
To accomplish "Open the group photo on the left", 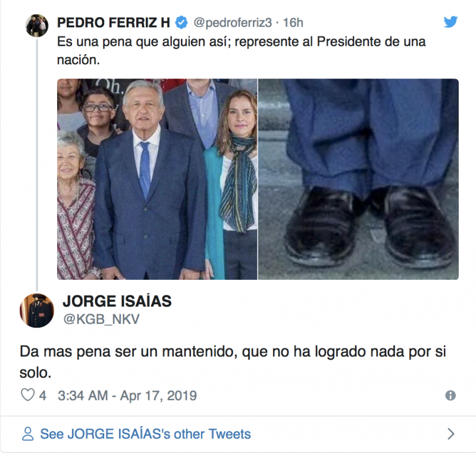I will point(157,179).
